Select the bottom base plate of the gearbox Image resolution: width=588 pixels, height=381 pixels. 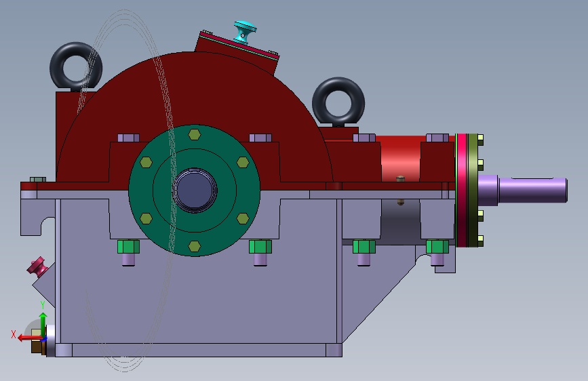pyautogui.click(x=199, y=350)
